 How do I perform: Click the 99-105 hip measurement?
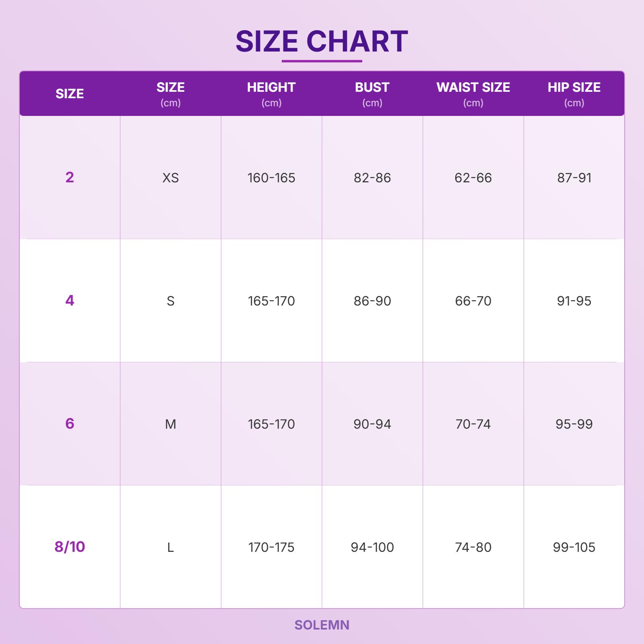(x=574, y=547)
